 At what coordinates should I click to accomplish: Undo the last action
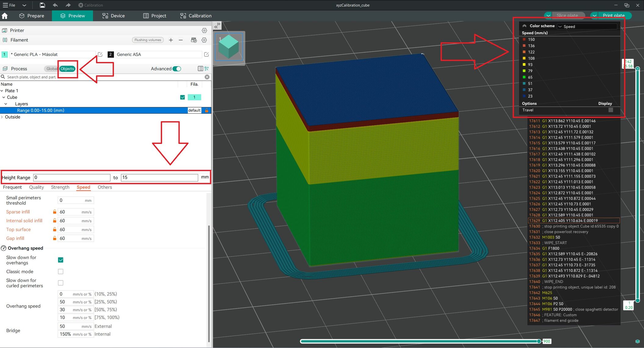[55, 5]
